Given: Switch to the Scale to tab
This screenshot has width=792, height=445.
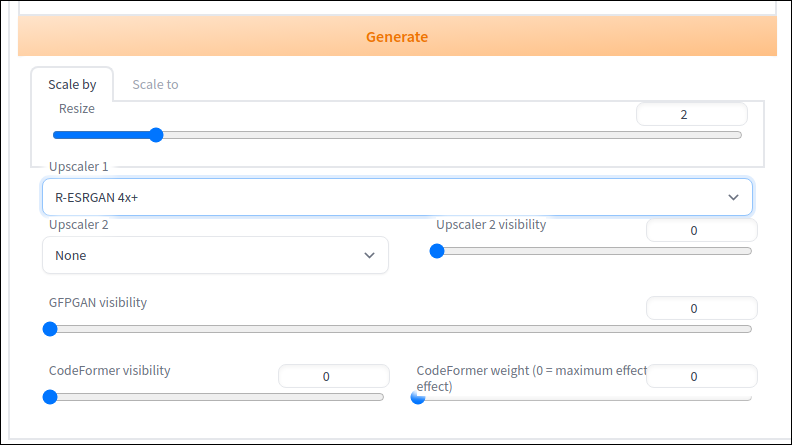Looking at the screenshot, I should click(x=155, y=84).
